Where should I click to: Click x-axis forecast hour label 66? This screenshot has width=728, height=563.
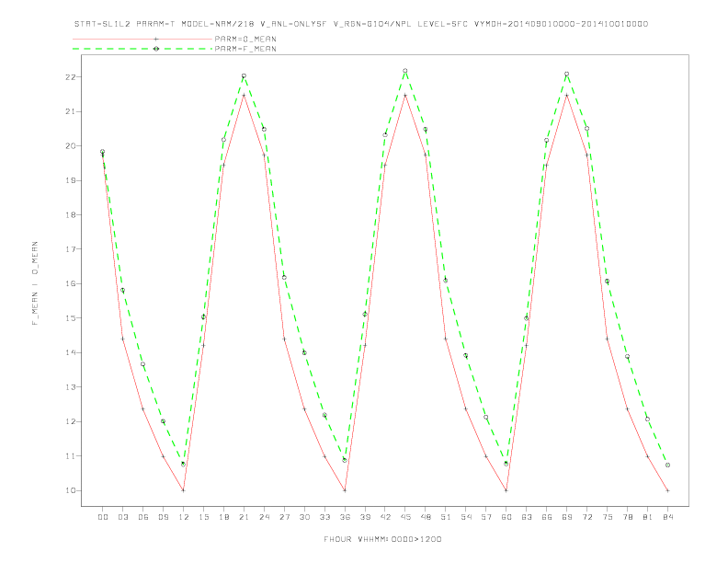547,517
